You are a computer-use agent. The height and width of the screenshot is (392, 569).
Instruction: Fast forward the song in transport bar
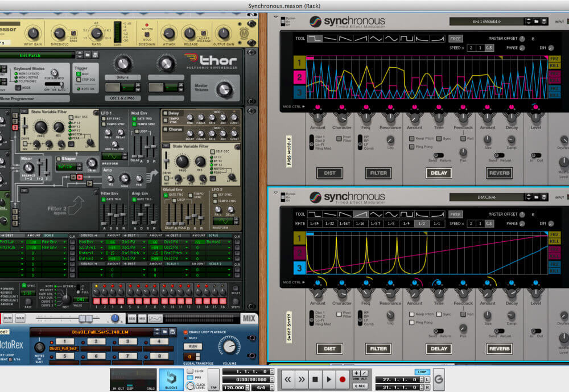pos(301,379)
